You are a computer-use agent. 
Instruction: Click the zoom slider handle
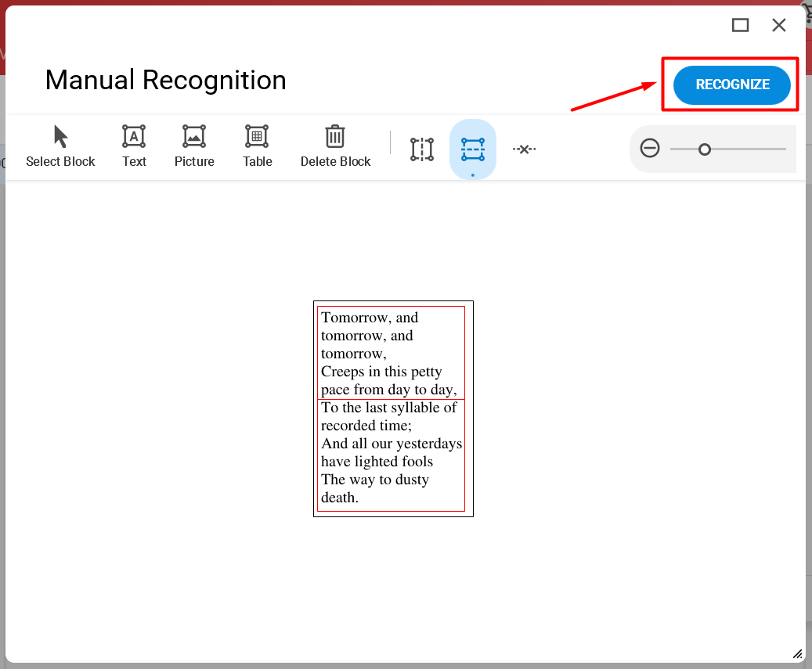pyautogui.click(x=704, y=149)
